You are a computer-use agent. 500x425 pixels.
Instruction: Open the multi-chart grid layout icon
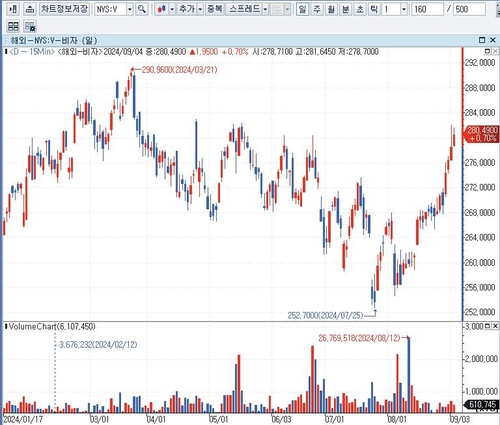[13, 26]
